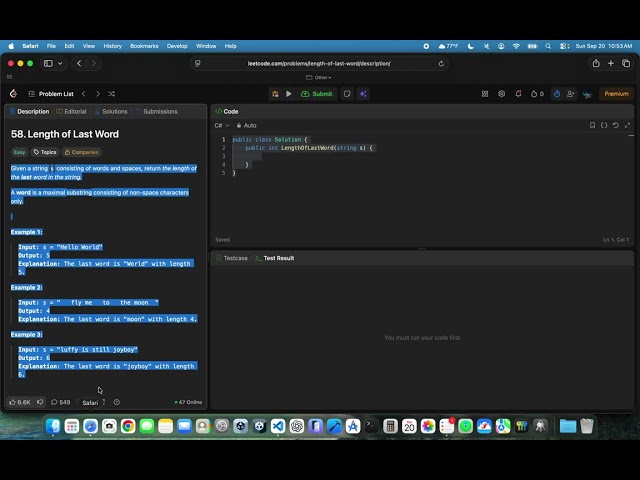
Task: Open the C# language dropdown
Action: tap(222, 125)
